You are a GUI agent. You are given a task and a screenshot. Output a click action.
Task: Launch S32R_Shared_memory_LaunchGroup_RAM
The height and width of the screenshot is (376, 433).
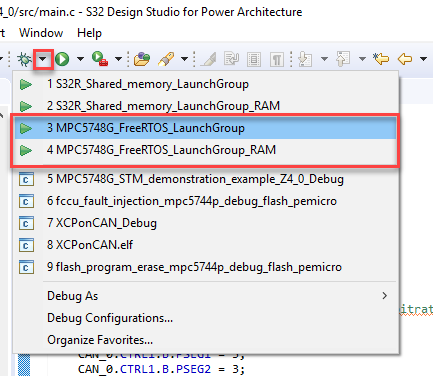(206, 106)
